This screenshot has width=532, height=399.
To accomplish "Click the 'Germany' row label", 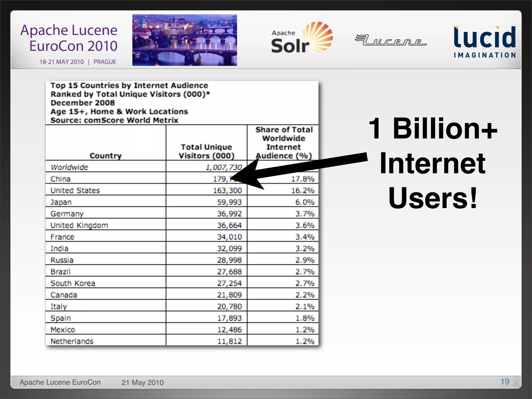I will pyautogui.click(x=67, y=214).
